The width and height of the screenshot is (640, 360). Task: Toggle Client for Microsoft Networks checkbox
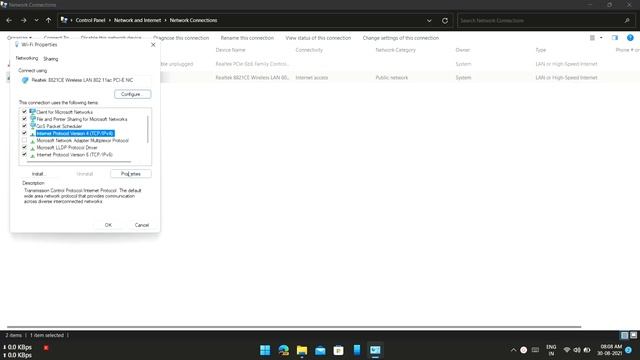point(24,111)
